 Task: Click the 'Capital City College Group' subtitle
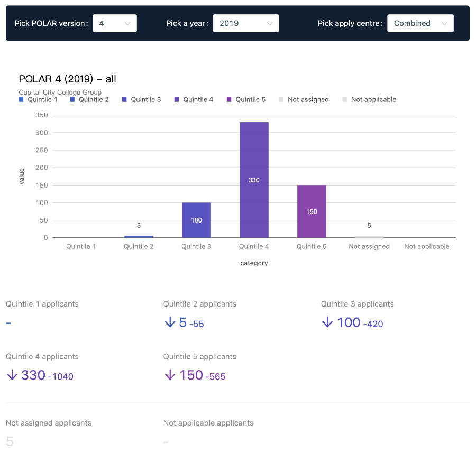pyautogui.click(x=60, y=93)
